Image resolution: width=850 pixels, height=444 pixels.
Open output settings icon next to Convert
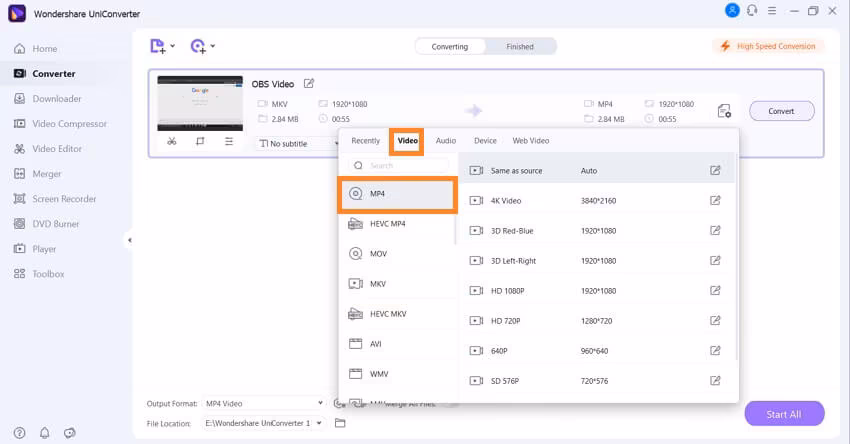[x=724, y=111]
